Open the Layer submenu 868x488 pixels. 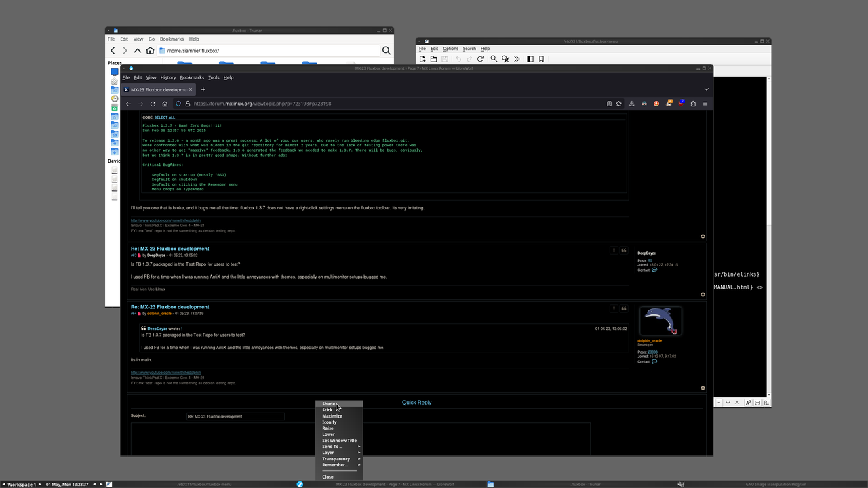340,453
